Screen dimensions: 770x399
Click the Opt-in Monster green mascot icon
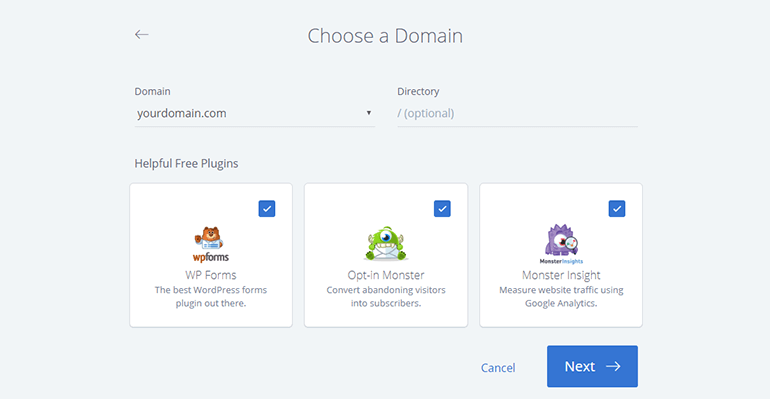[386, 243]
